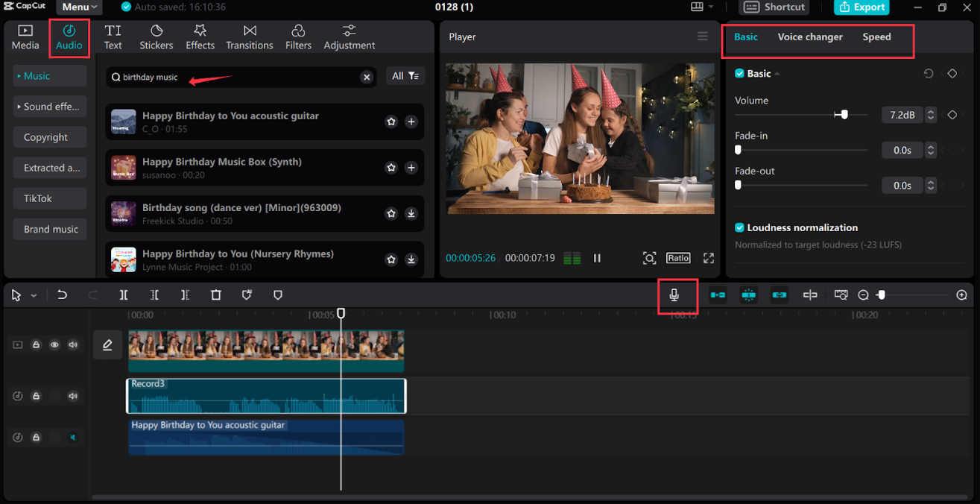Screen dimensions: 980x504
Task: Click the Fade-out stepper arrows
Action: [x=930, y=185]
